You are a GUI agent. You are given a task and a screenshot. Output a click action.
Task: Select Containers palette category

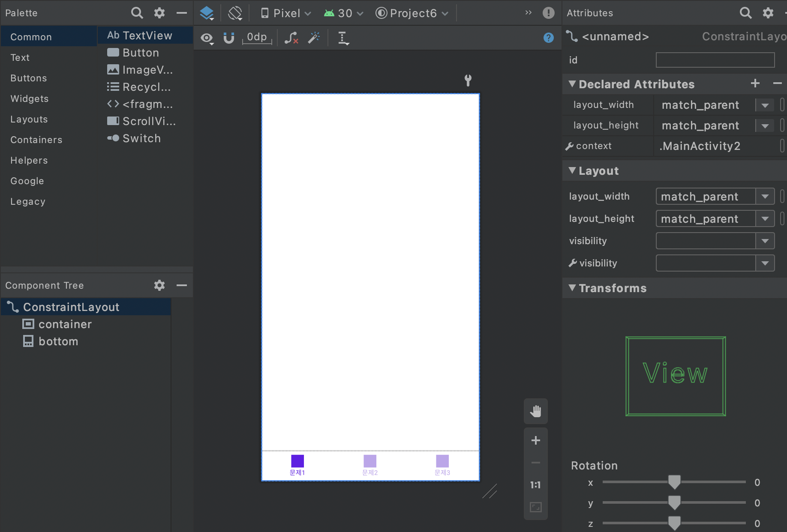tap(49, 140)
